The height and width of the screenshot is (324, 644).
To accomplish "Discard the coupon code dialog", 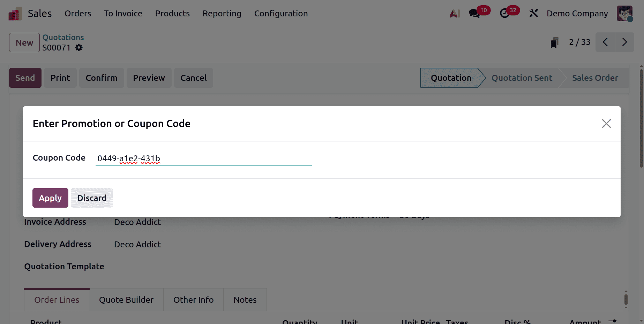I will (92, 198).
